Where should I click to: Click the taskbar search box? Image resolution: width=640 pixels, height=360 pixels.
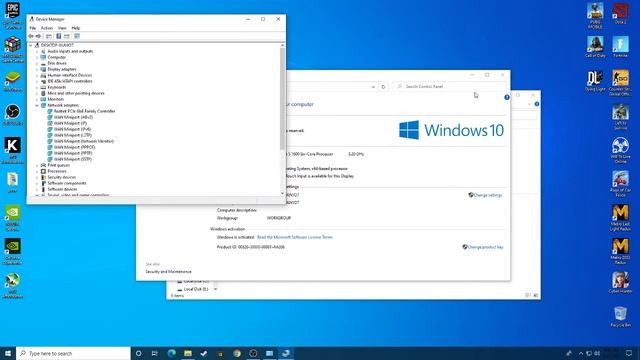click(x=73, y=353)
